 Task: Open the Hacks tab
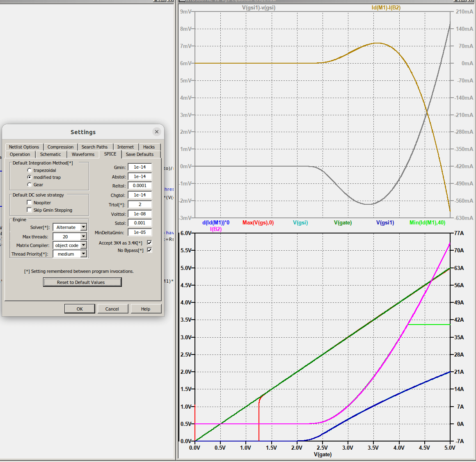click(x=149, y=147)
